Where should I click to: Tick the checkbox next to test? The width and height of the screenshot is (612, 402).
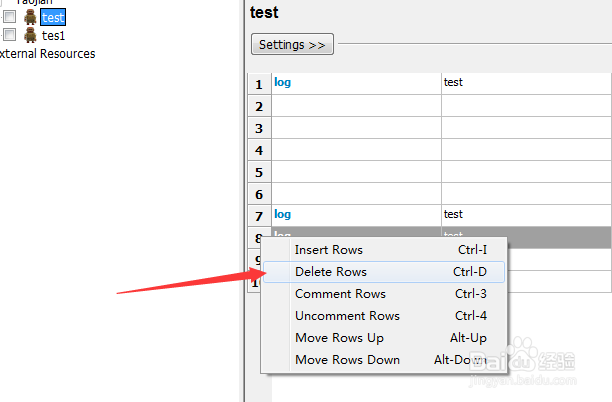[10, 18]
